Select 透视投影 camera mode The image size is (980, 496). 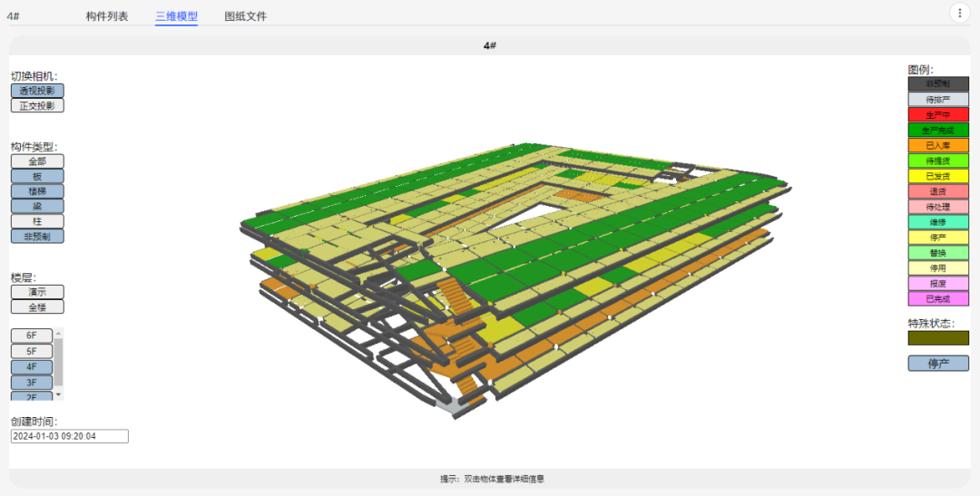[37, 91]
